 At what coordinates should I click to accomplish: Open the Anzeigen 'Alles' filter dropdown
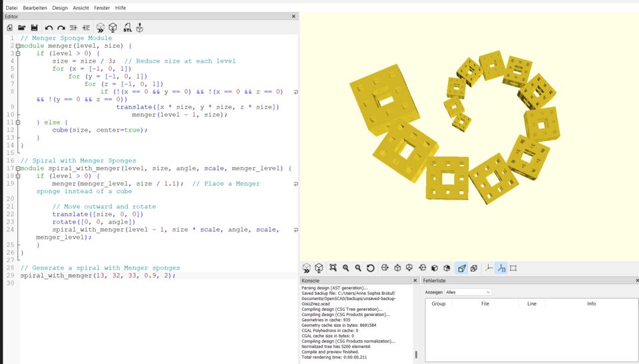point(468,292)
